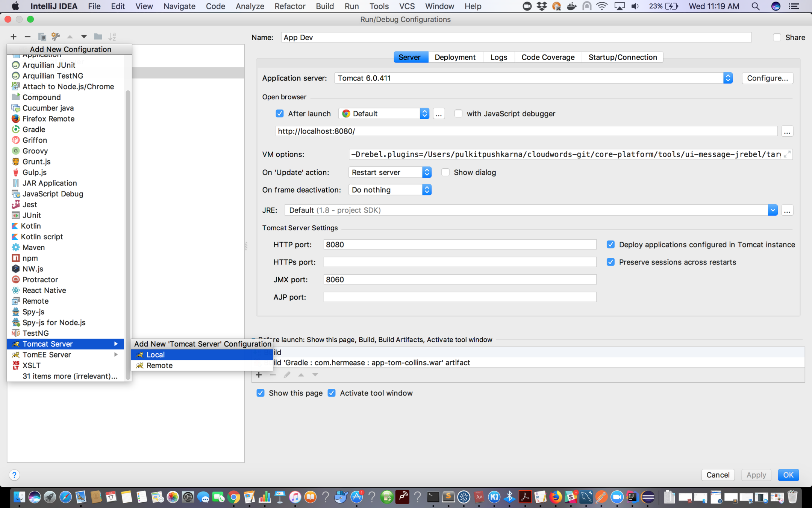Uncheck the After launch checkbox

280,114
